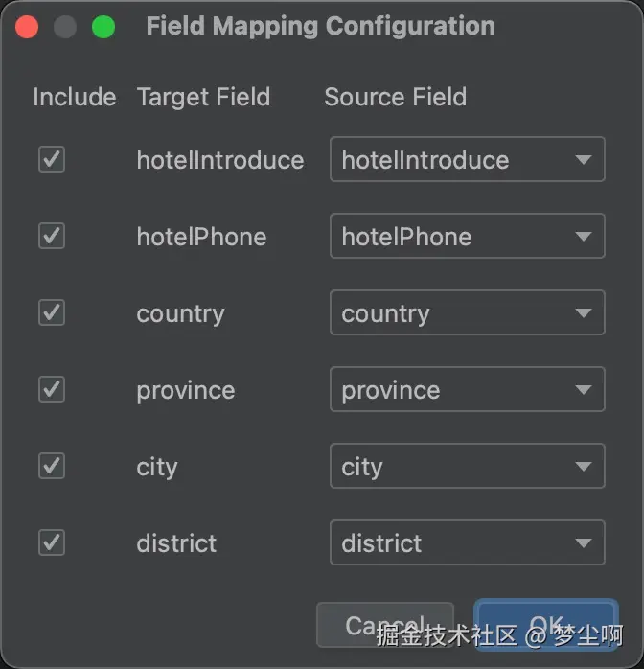The height and width of the screenshot is (669, 644).
Task: Click the OK button
Action: [x=545, y=625]
